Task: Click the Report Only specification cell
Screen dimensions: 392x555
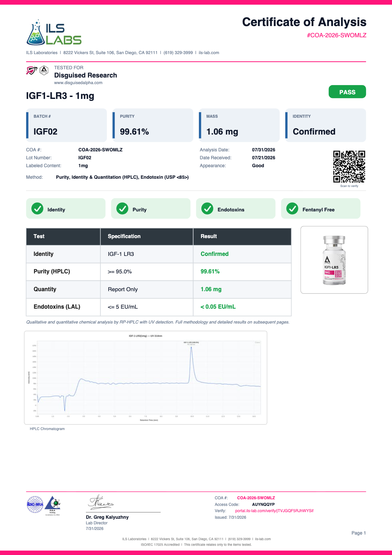Action: [147, 289]
